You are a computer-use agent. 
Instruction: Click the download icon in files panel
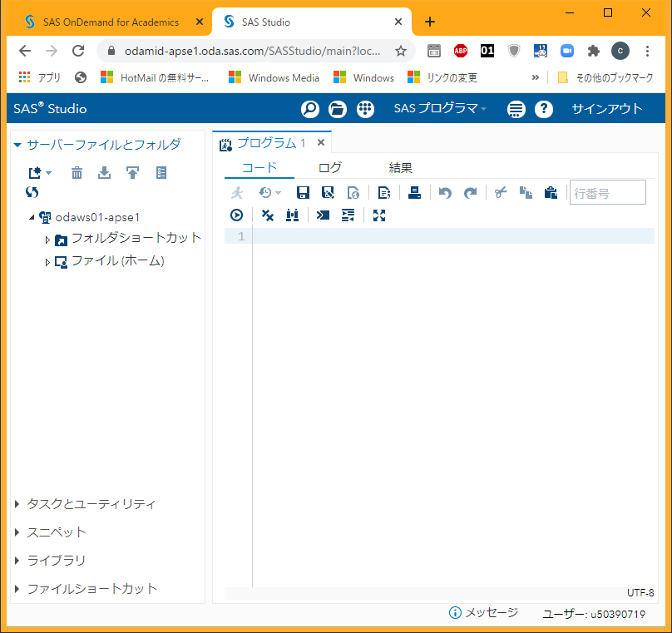(104, 173)
